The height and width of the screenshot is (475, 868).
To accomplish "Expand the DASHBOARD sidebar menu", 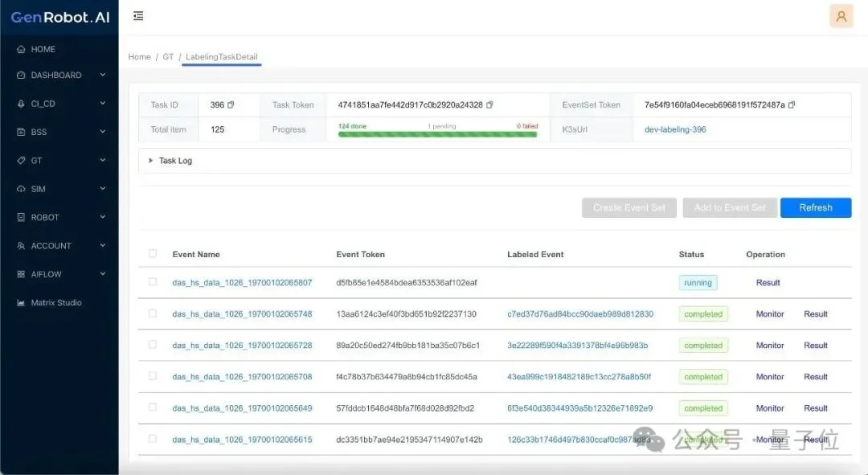I will [x=102, y=76].
